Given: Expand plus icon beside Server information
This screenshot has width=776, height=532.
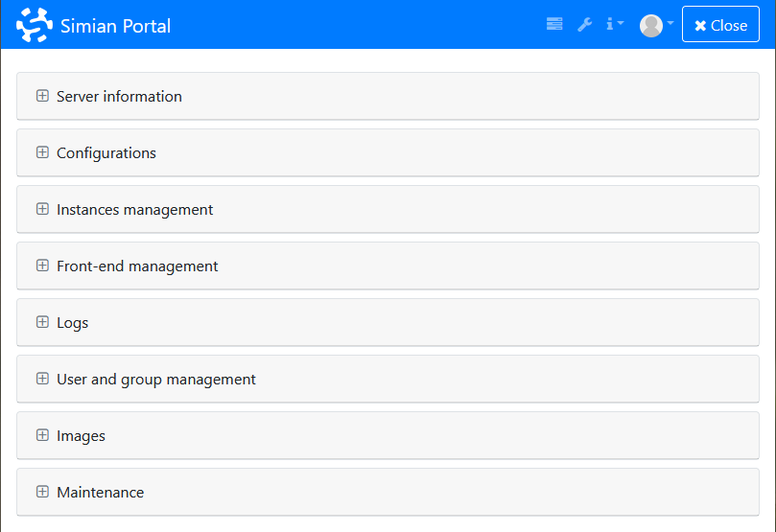Looking at the screenshot, I should 42,96.
